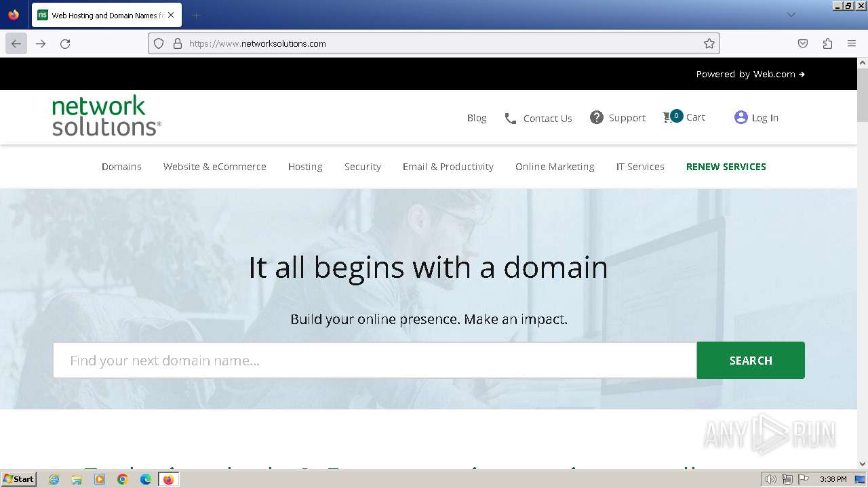Switch to Firefox taskbar button

click(x=168, y=479)
